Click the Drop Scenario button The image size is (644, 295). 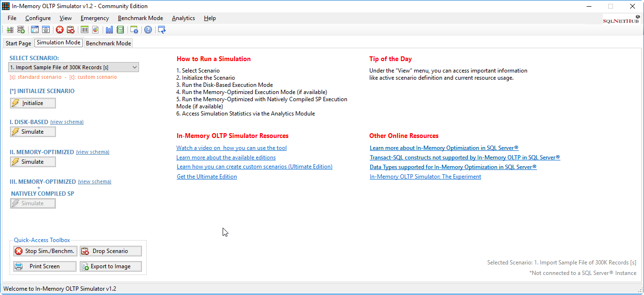111,251
